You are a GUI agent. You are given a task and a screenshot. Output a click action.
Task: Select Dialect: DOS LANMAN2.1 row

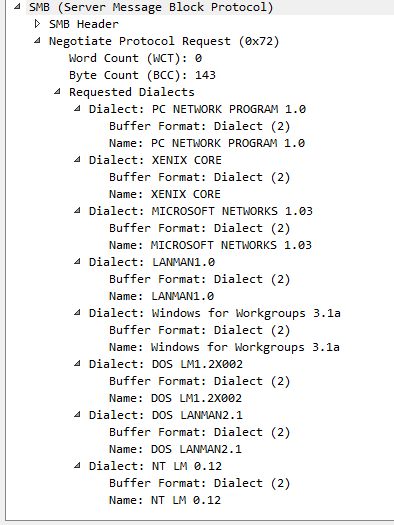pos(166,415)
